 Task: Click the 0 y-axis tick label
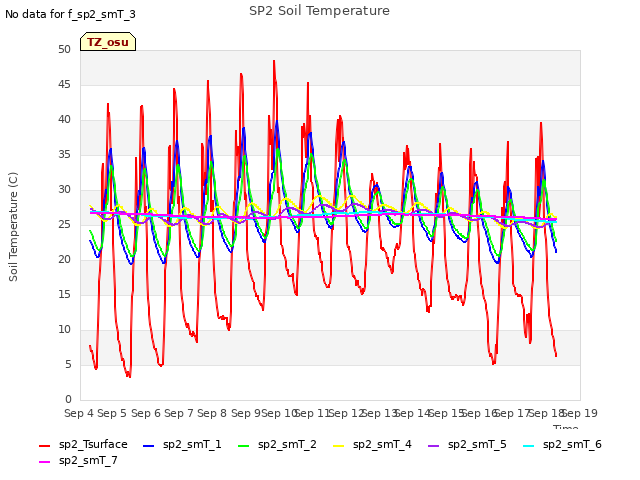pyautogui.click(x=68, y=400)
